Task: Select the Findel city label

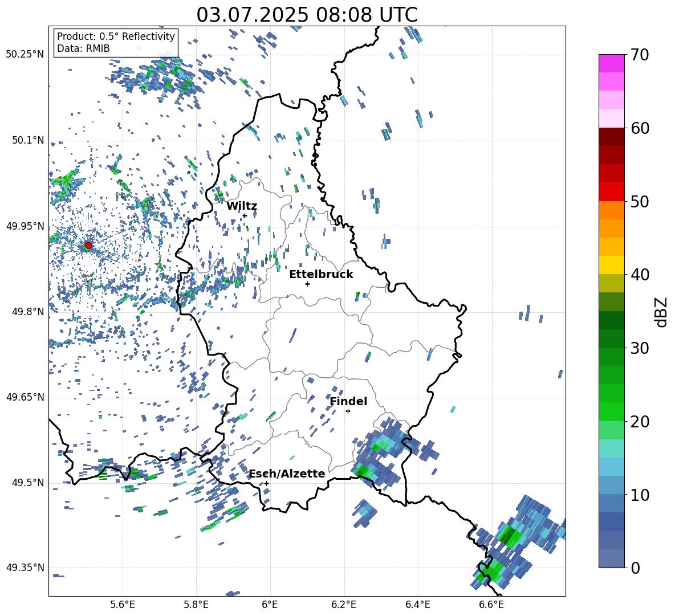Action: [348, 401]
